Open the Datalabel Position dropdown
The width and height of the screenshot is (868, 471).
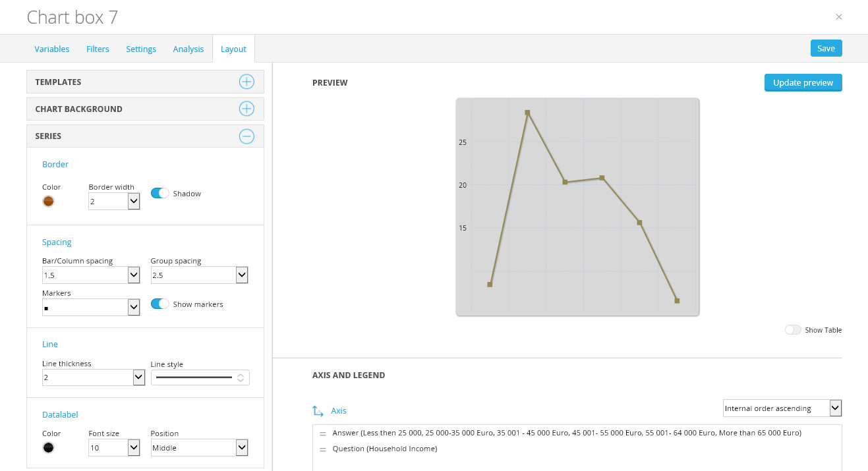(x=199, y=448)
